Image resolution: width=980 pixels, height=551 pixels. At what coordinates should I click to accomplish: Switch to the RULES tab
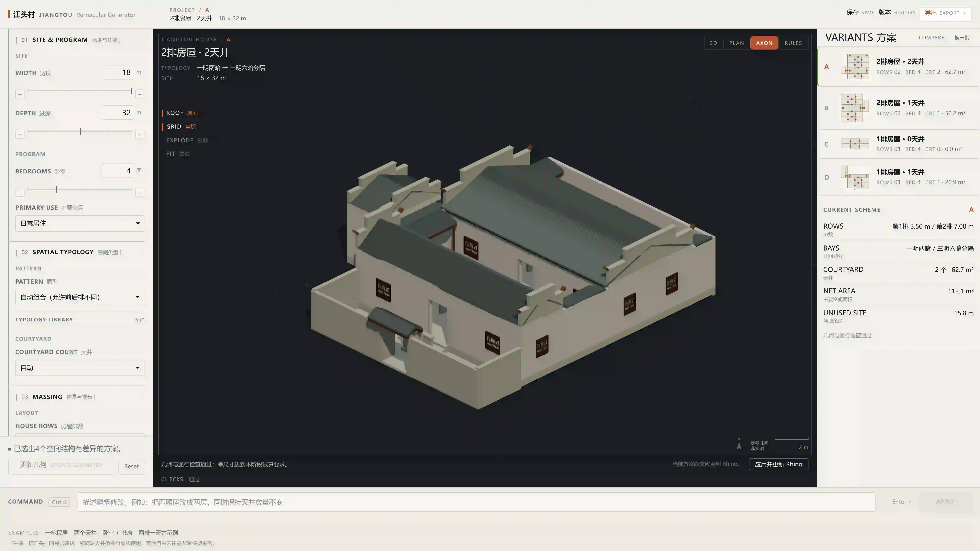793,43
